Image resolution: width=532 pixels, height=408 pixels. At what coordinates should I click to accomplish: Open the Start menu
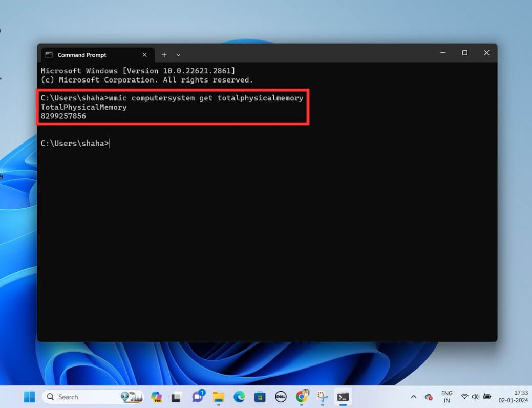coord(29,397)
